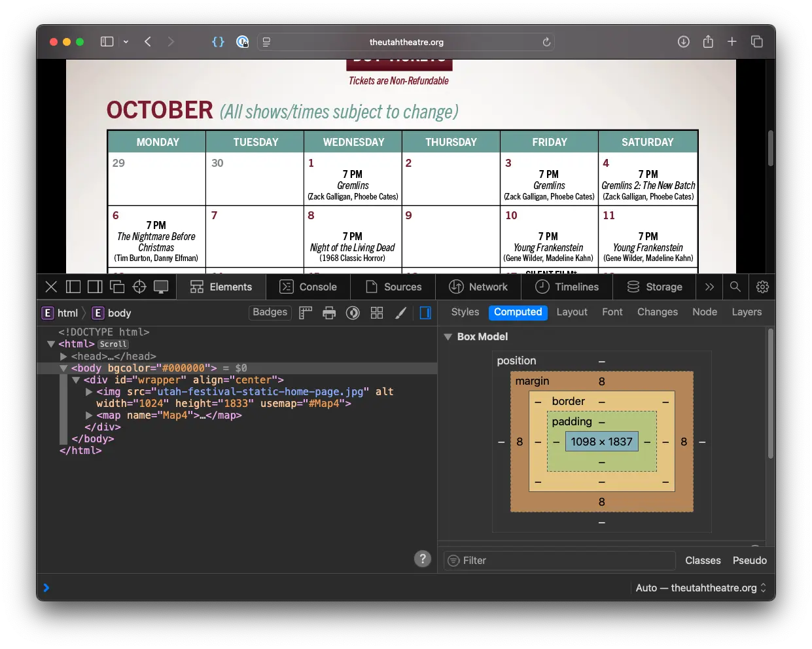Screen dimensions: 812x649
Task: Collapse the Box Model section
Action: pos(448,337)
